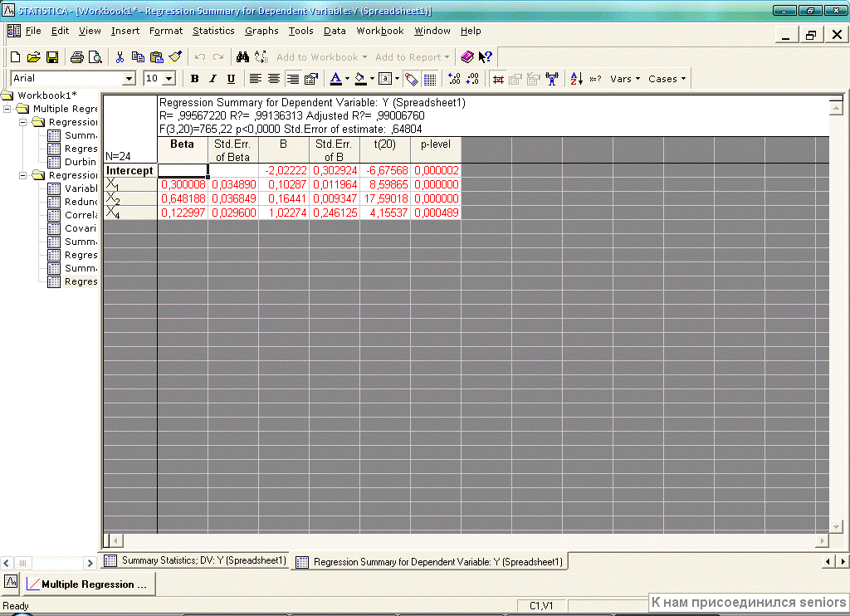Open the font size dropdown

[x=169, y=79]
